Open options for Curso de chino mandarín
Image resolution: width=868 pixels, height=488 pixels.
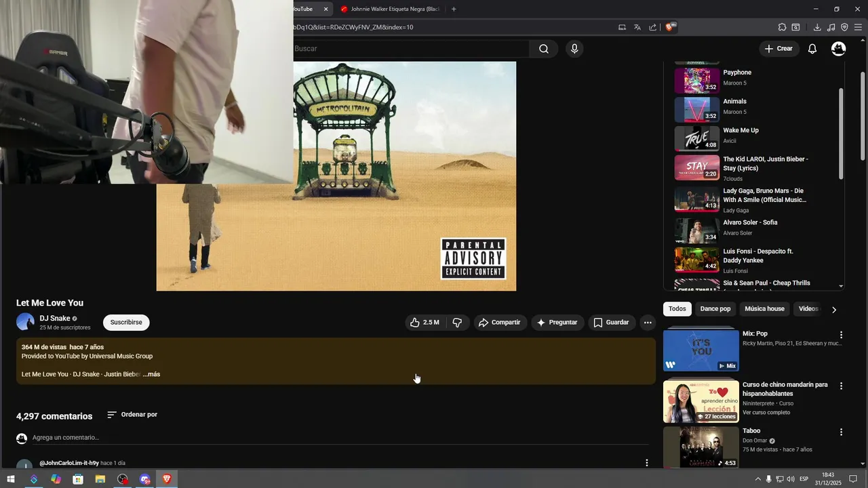pyautogui.click(x=841, y=386)
